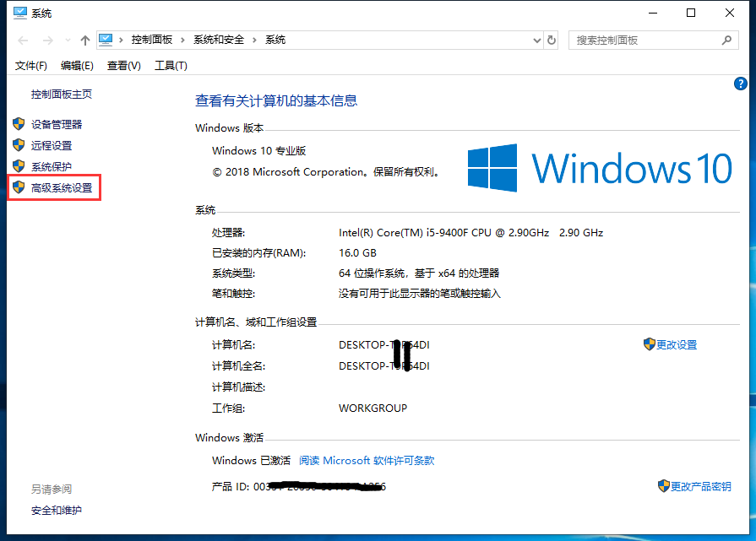Screen dimensions: 756x541
Task: Refresh the System page
Action: tap(552, 41)
